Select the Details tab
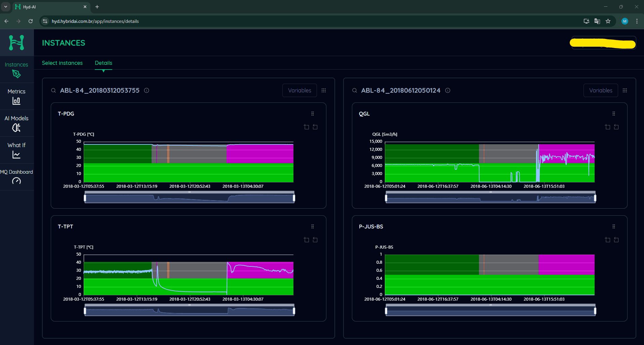Viewport: 644px width, 345px height. 104,63
